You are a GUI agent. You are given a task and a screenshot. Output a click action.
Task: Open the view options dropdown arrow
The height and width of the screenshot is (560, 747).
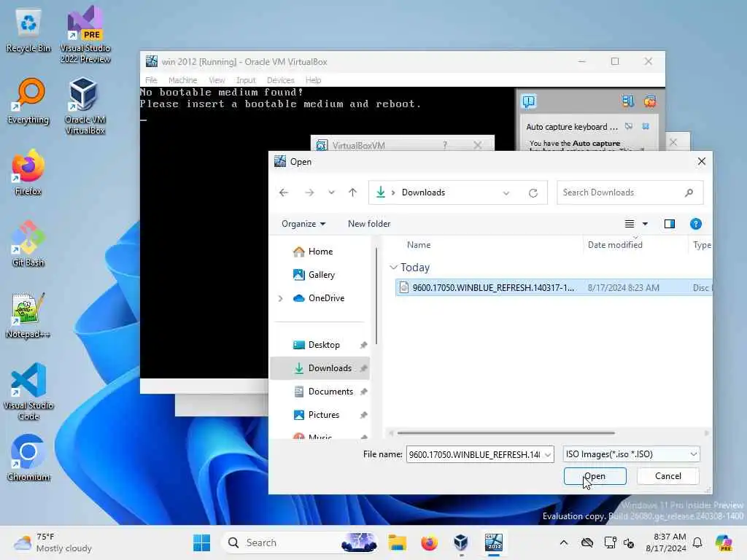[x=645, y=224]
